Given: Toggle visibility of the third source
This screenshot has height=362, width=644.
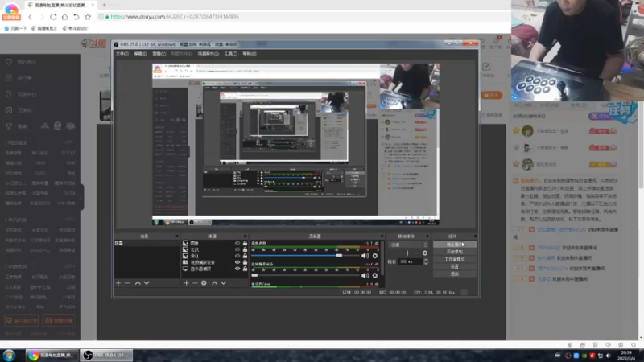Looking at the screenshot, I should pos(237,256).
